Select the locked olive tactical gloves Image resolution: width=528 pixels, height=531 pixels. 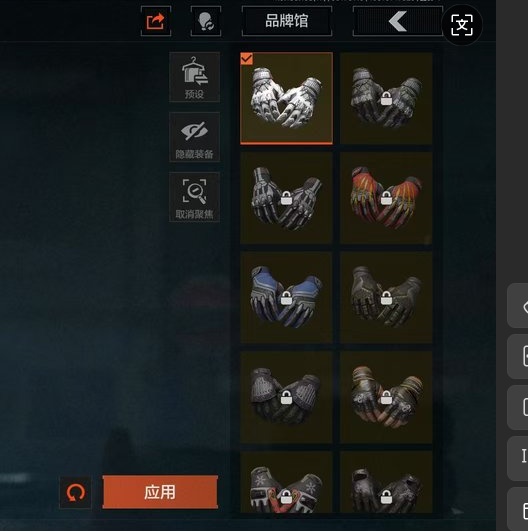click(x=386, y=297)
